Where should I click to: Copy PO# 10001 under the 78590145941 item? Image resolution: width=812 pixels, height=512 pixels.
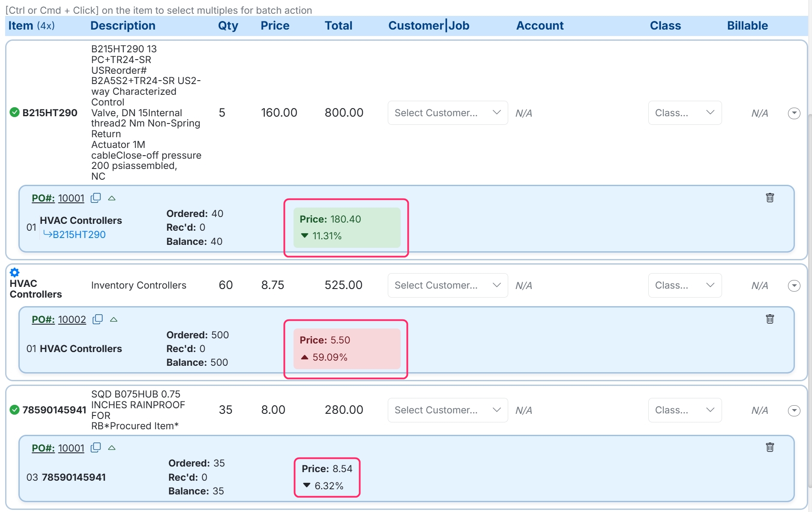click(x=96, y=448)
